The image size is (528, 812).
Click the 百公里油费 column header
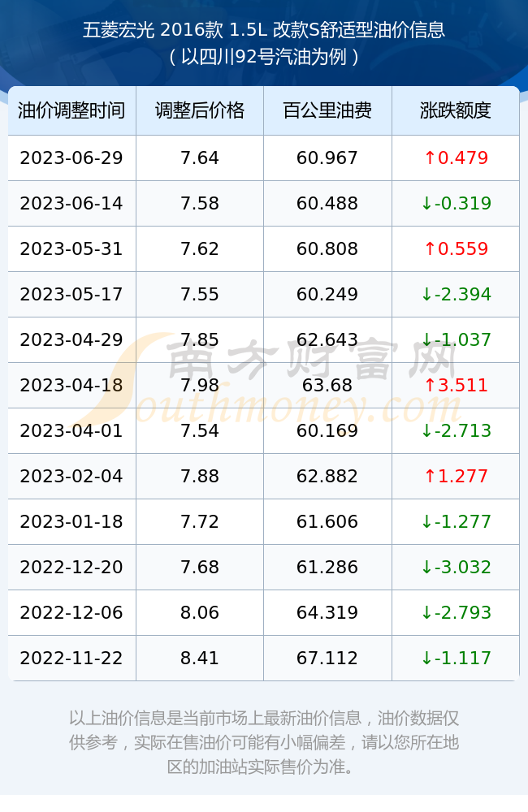(x=327, y=110)
